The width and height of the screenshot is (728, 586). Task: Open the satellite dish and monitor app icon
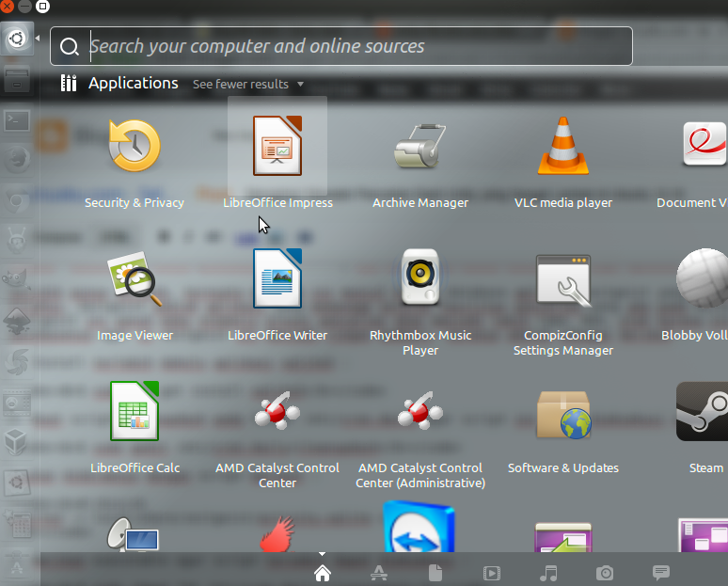[134, 535]
